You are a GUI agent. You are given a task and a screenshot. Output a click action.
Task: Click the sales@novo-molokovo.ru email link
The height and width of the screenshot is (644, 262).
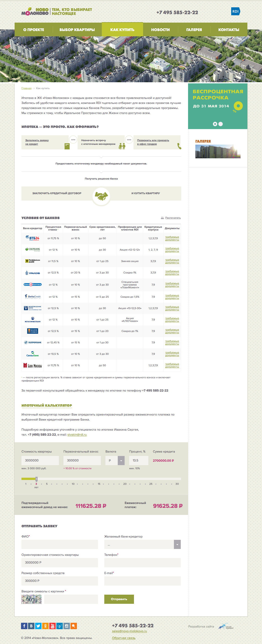pos(129,631)
